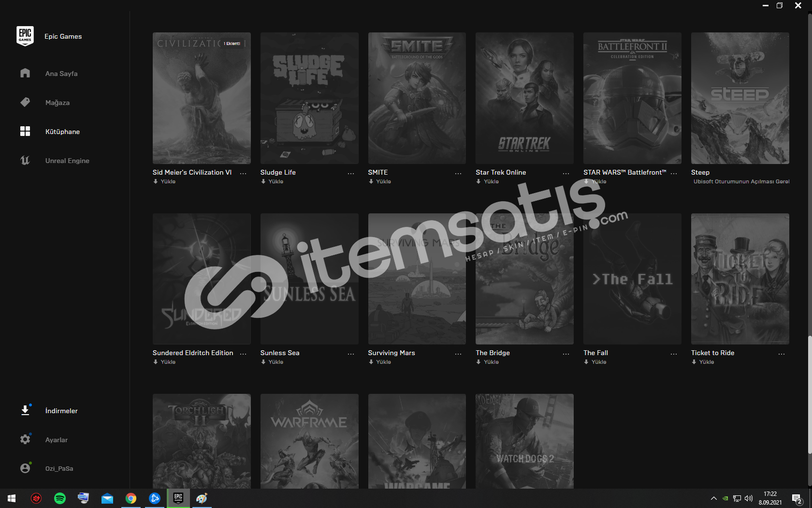Click Yükle under Ticket to Ride
Image resolution: width=812 pixels, height=508 pixels.
click(703, 362)
